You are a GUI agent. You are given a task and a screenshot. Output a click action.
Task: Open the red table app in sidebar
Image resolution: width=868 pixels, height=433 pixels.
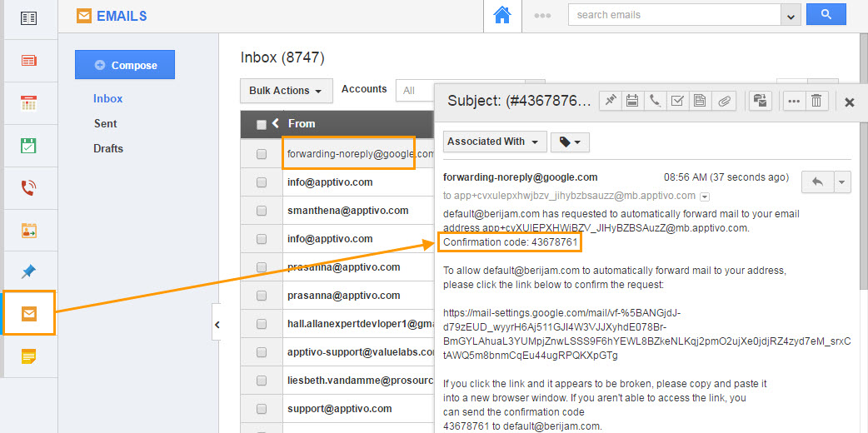pos(29,60)
